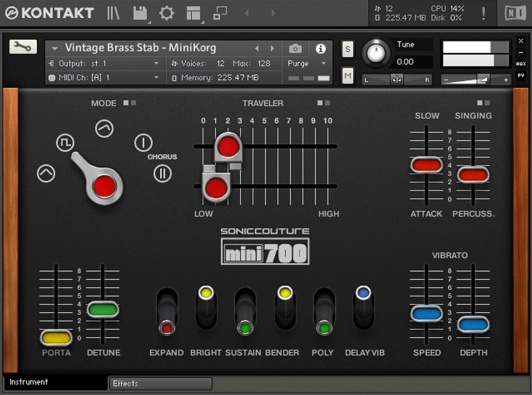Click the AUX button on the right
This screenshot has height=395, width=532.
(521, 63)
